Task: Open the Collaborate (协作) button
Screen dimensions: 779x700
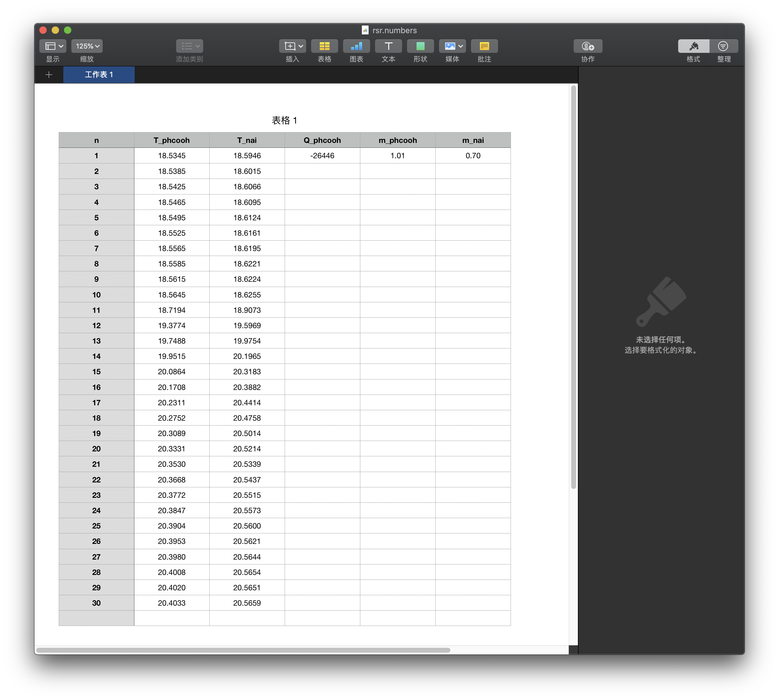Action: 587,46
